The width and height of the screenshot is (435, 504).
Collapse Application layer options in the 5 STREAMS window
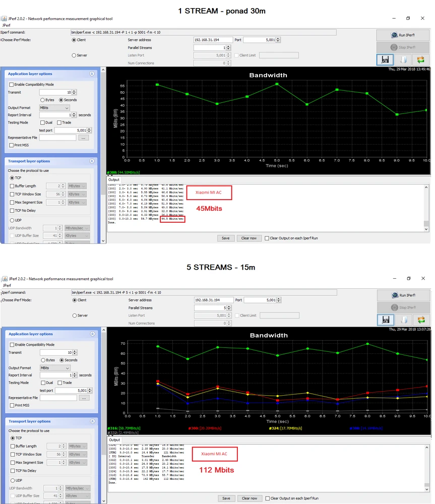click(92, 334)
